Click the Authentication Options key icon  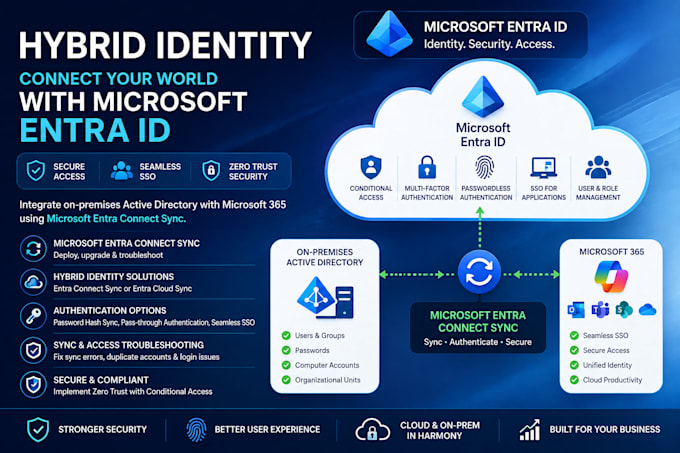coord(33,316)
